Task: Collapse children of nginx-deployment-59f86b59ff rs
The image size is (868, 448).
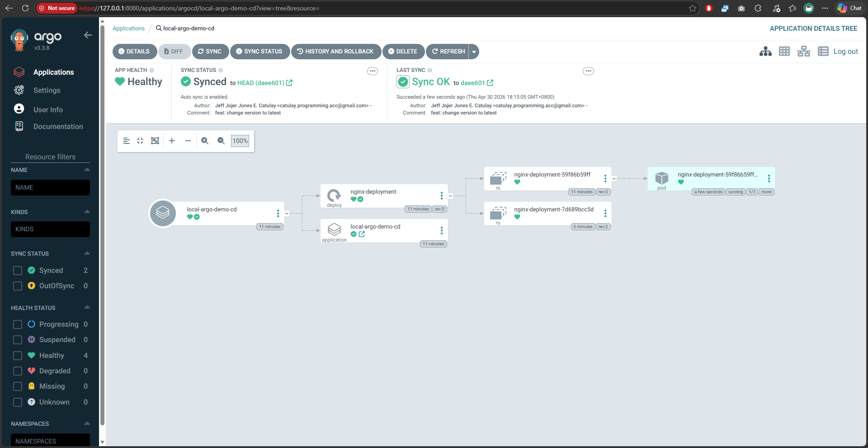Action: pyautogui.click(x=614, y=179)
